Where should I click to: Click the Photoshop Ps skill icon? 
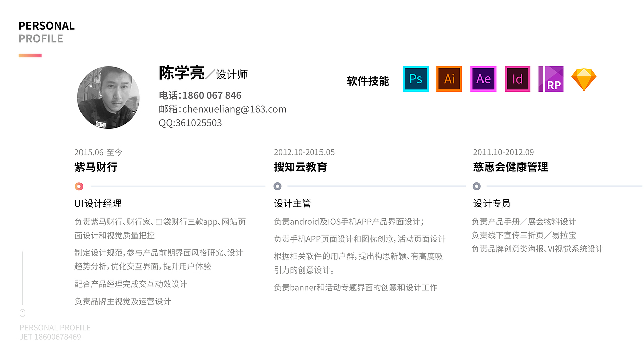point(416,79)
